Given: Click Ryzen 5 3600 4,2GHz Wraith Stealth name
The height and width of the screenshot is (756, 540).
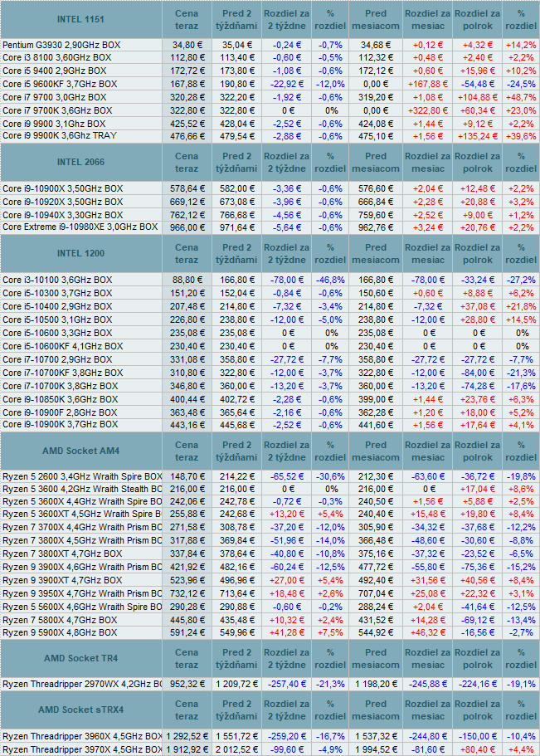Looking at the screenshot, I should pos(82,490).
